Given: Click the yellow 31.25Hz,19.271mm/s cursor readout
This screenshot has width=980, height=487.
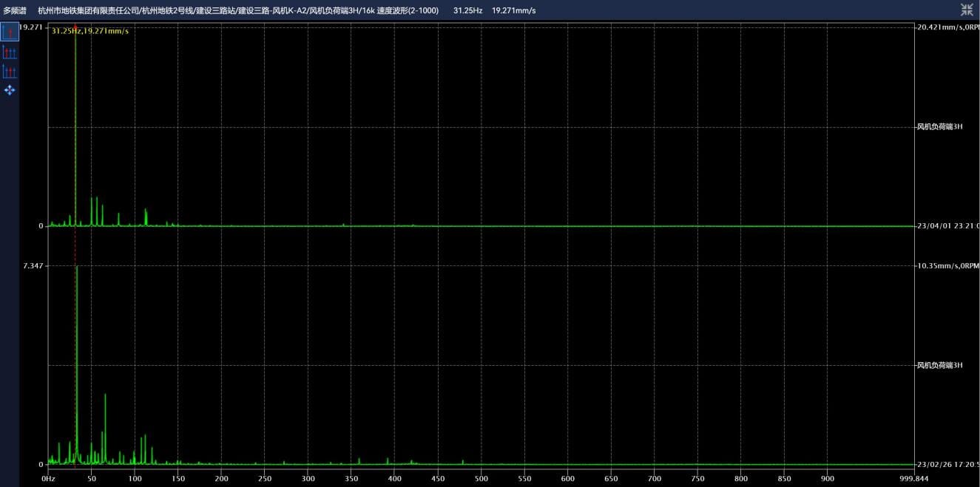Looking at the screenshot, I should (90, 31).
